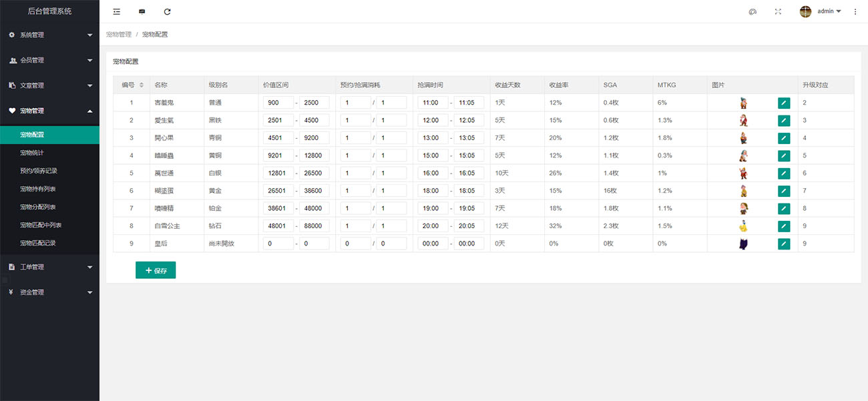Click edit image button for 害羞鬼 row

click(x=784, y=103)
